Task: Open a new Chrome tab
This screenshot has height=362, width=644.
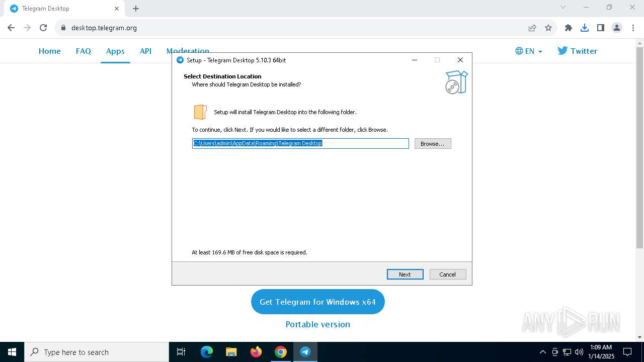Action: pos(136,9)
